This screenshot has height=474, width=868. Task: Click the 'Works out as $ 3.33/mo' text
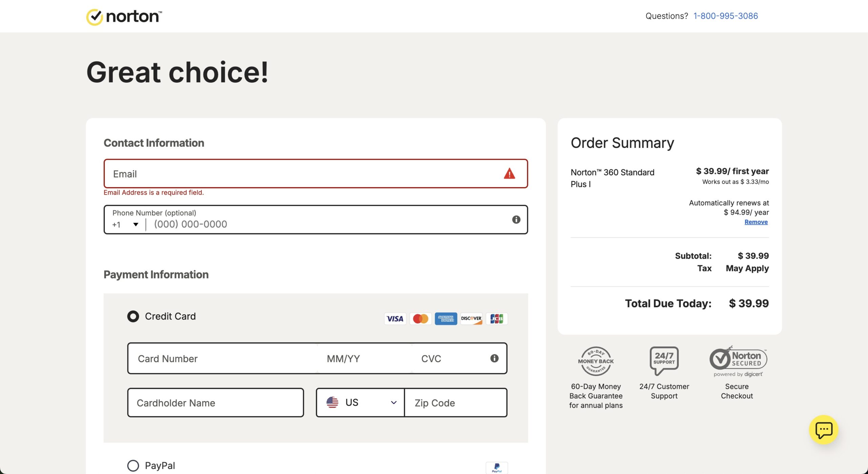pyautogui.click(x=735, y=182)
